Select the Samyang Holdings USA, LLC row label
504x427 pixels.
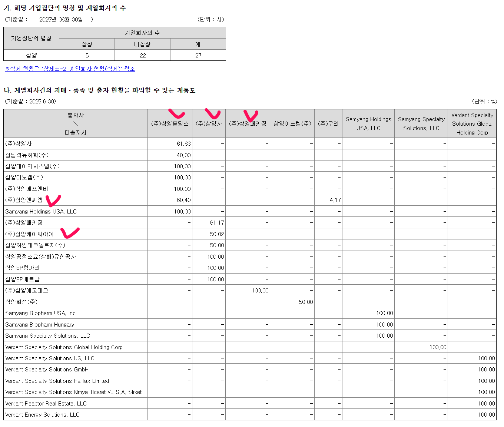tap(41, 211)
